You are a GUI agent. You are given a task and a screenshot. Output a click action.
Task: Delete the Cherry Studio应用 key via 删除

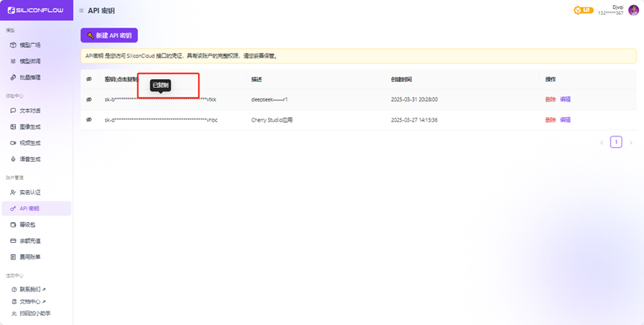(x=550, y=120)
